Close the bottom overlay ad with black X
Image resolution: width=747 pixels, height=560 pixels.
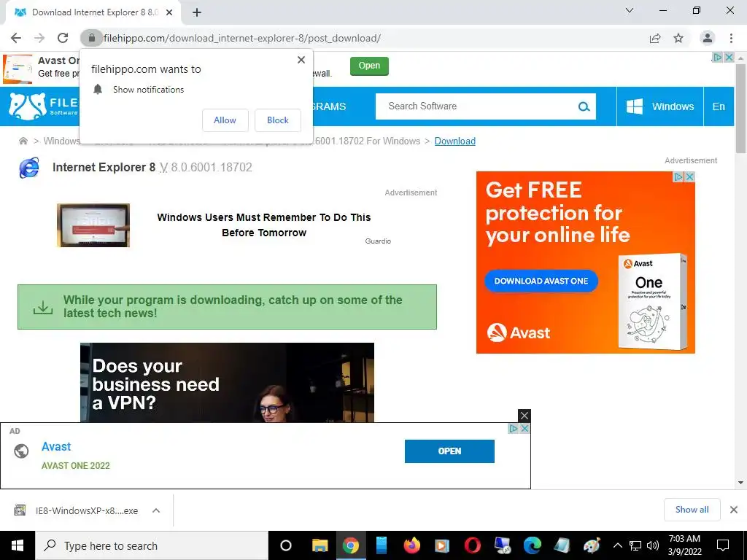524,416
